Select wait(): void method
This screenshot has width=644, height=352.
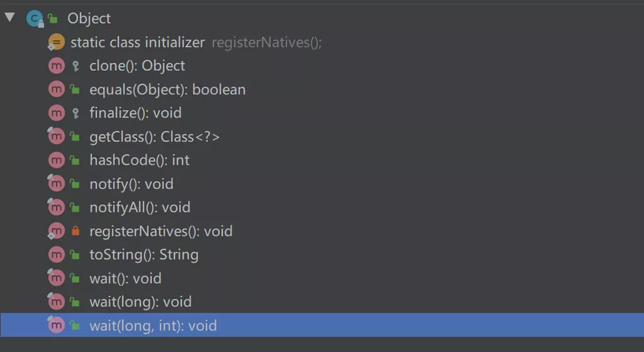coord(322,278)
